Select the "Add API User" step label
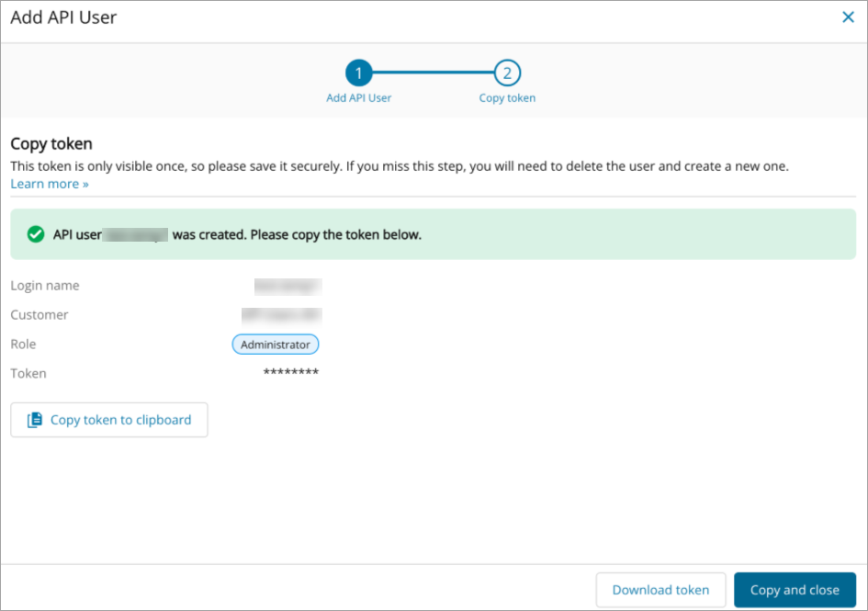This screenshot has height=611, width=868. click(x=358, y=97)
